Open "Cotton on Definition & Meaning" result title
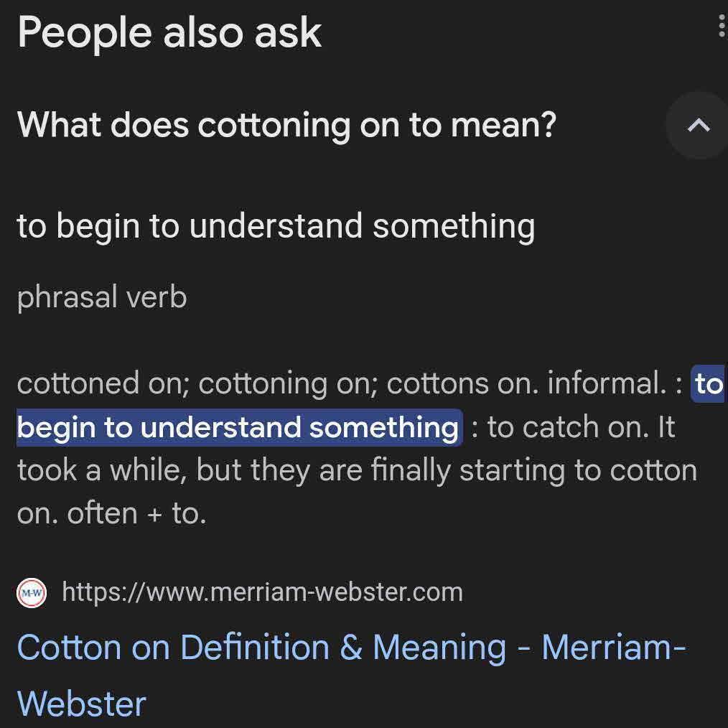 261,647
